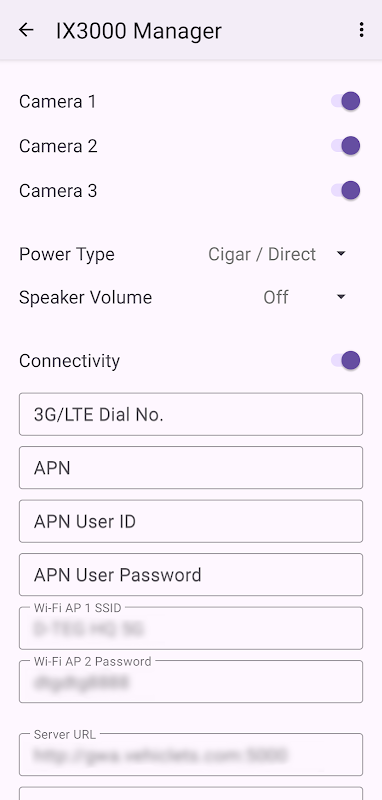Expand the Speaker Volume dropdown arrow
This screenshot has width=382, height=800.
click(x=341, y=297)
